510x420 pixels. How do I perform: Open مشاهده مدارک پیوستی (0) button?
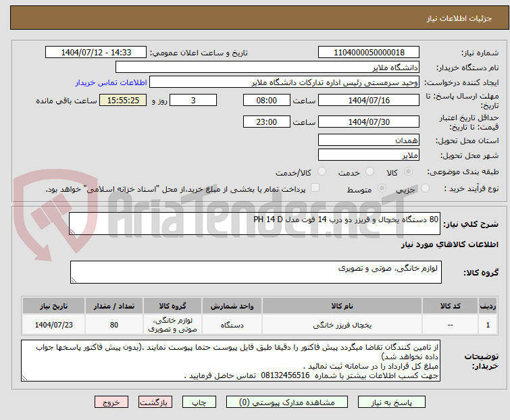287,402
